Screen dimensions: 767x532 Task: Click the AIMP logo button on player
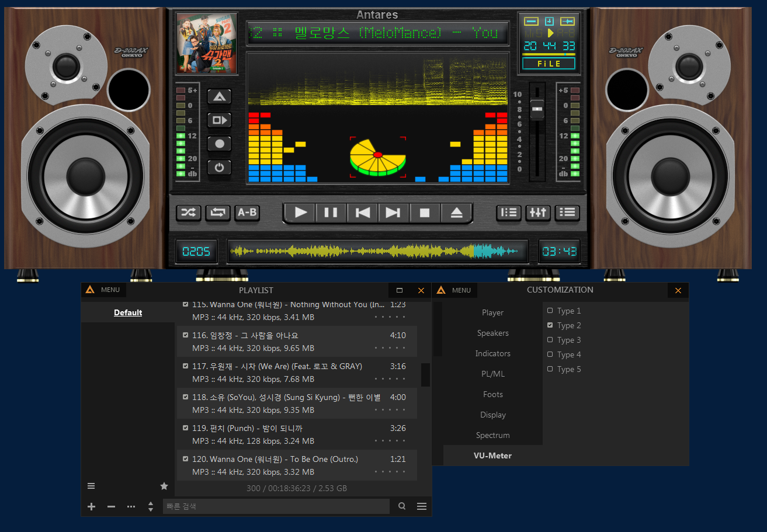coord(219,97)
